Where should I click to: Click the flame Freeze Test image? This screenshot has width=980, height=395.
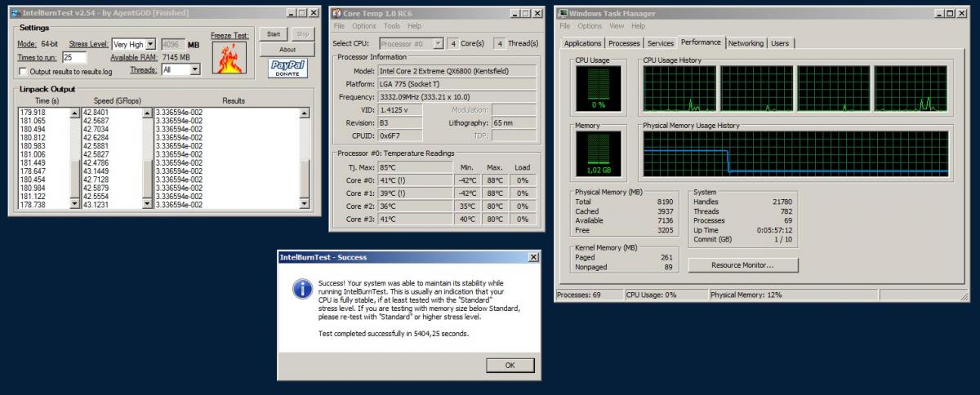(229, 58)
